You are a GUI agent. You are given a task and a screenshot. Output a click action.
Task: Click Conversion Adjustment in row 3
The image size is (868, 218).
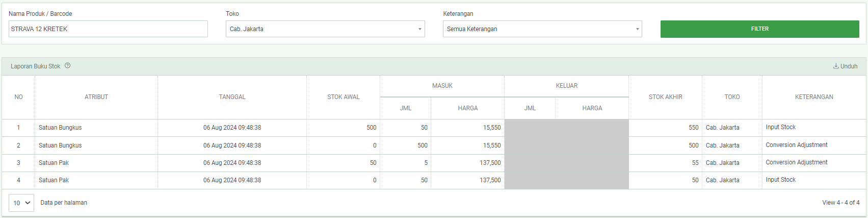point(796,162)
